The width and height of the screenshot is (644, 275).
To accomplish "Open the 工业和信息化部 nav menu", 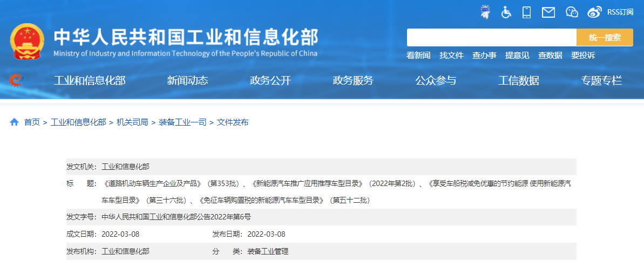I will pyautogui.click(x=90, y=80).
